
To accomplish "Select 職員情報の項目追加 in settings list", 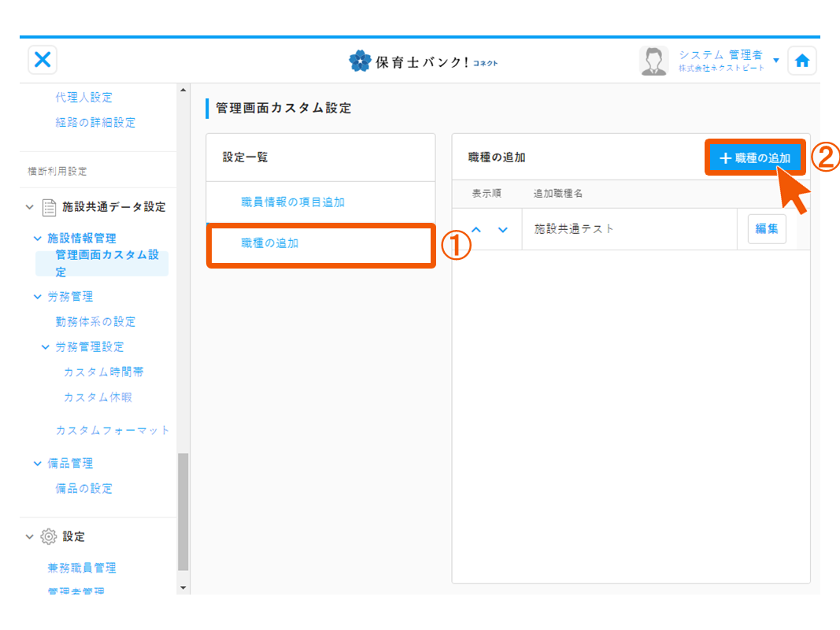I will tap(293, 202).
